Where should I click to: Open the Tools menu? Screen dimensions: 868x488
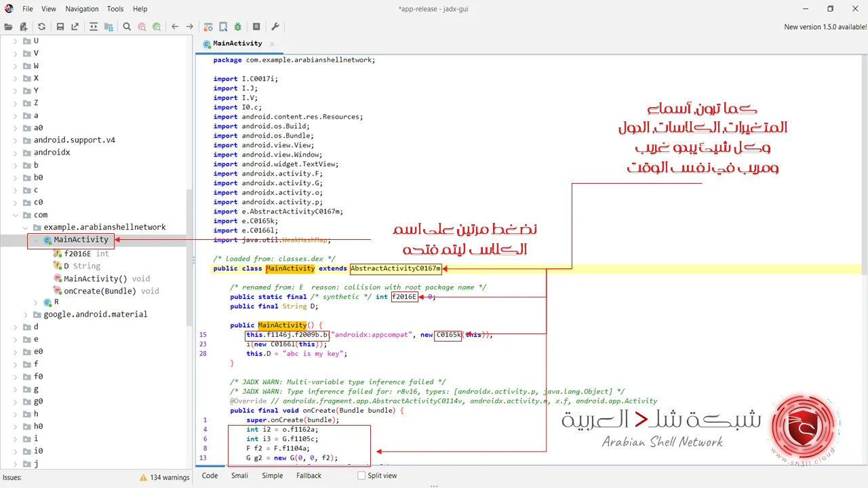tap(115, 9)
